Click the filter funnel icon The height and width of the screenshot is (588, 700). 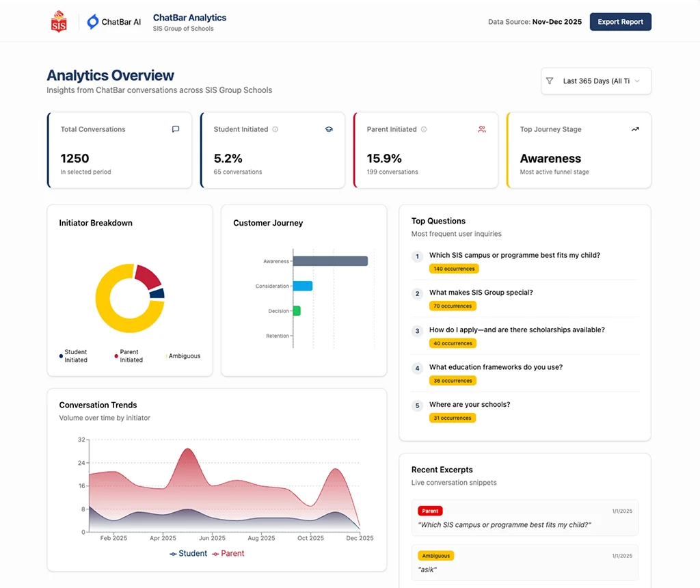550,81
